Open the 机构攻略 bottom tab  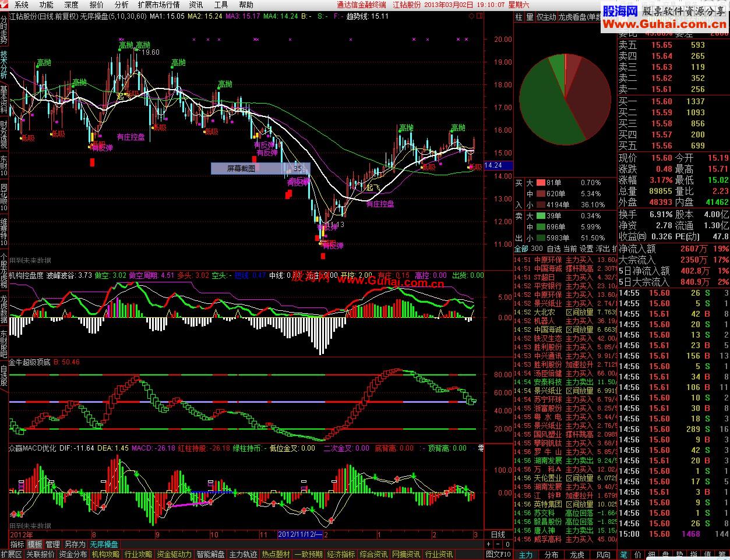coord(105,555)
